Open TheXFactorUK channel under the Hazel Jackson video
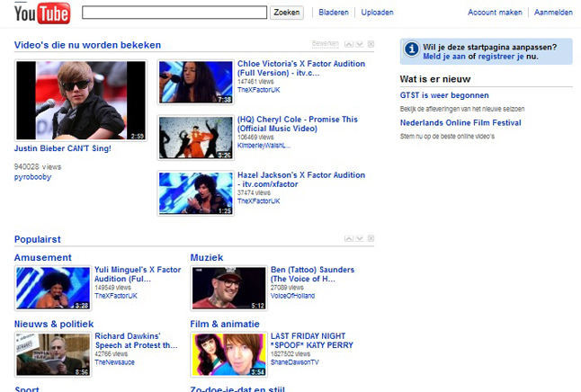 point(259,200)
